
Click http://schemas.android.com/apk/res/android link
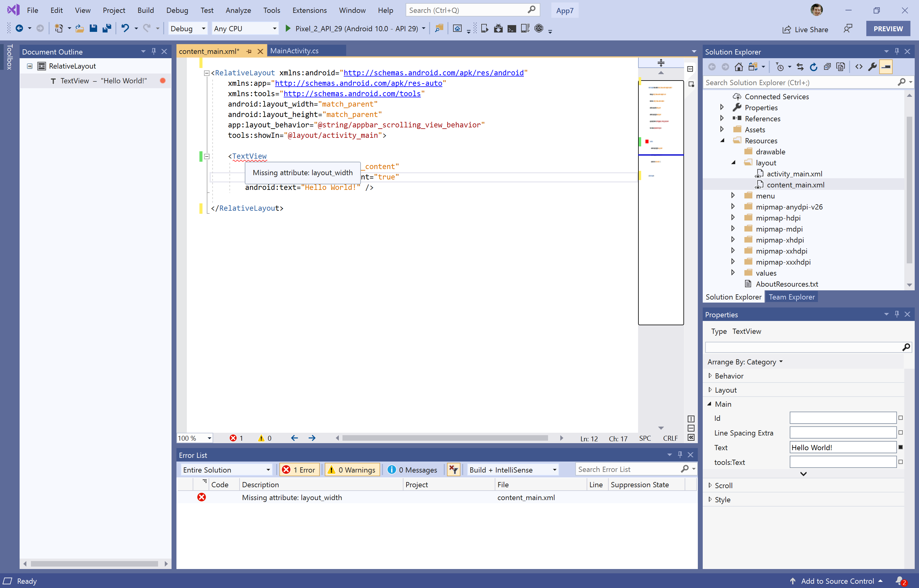coord(434,72)
